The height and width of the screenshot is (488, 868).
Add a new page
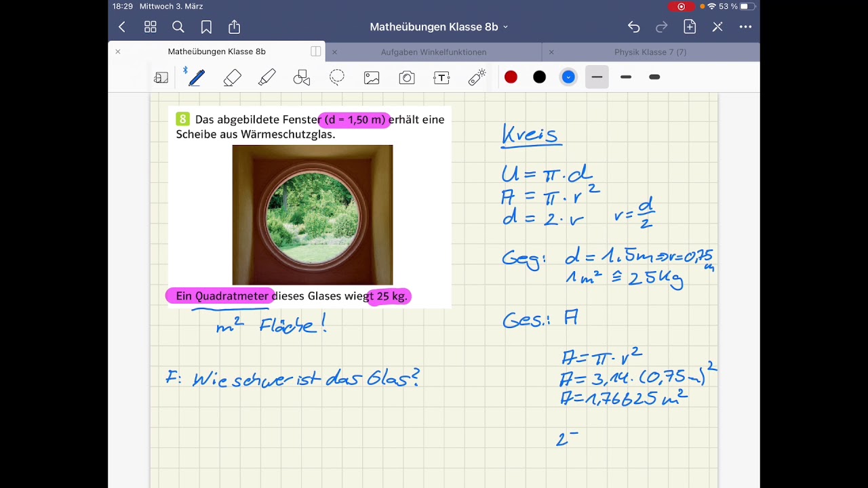tap(690, 26)
